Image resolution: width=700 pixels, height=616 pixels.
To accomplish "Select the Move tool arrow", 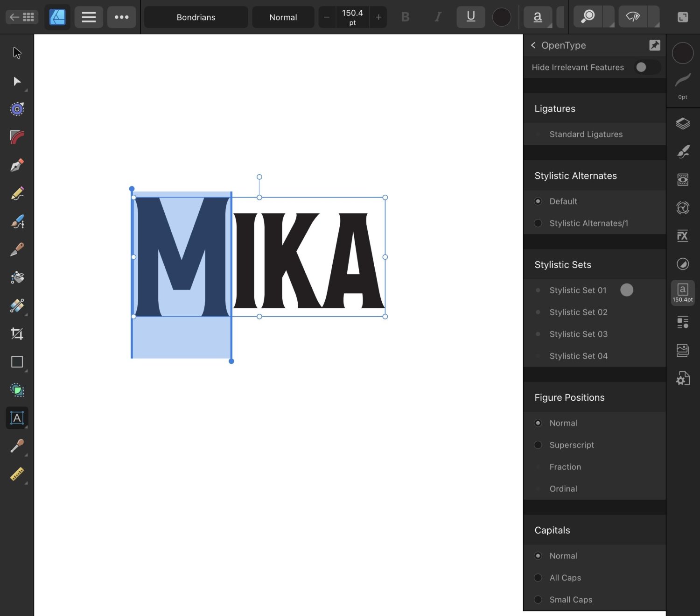I will point(17,53).
